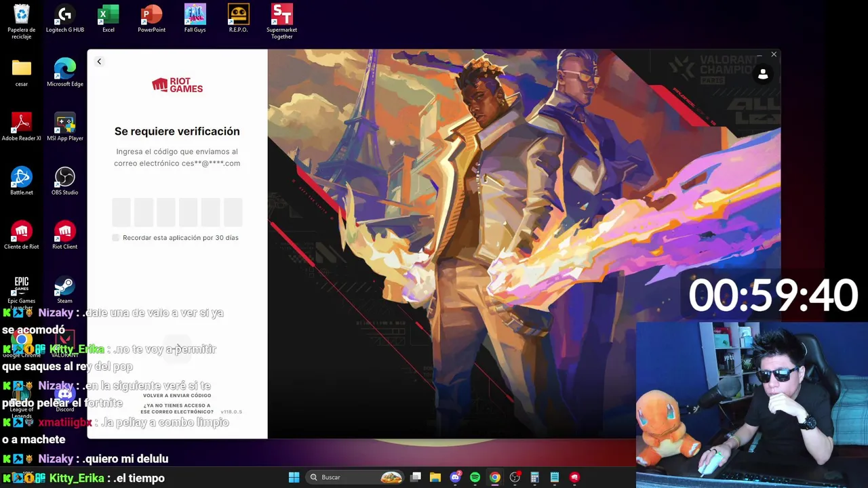Open Calculator from the taskbar
This screenshot has width=868, height=488.
(534, 477)
